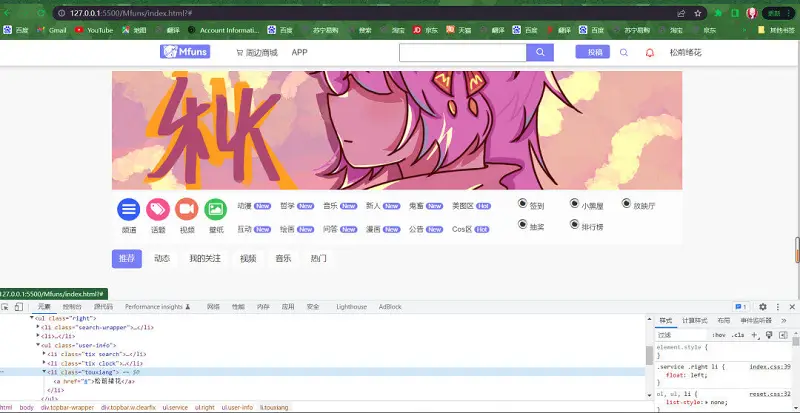Open the 音乐 New category link
800x413 pixels.
340,206
